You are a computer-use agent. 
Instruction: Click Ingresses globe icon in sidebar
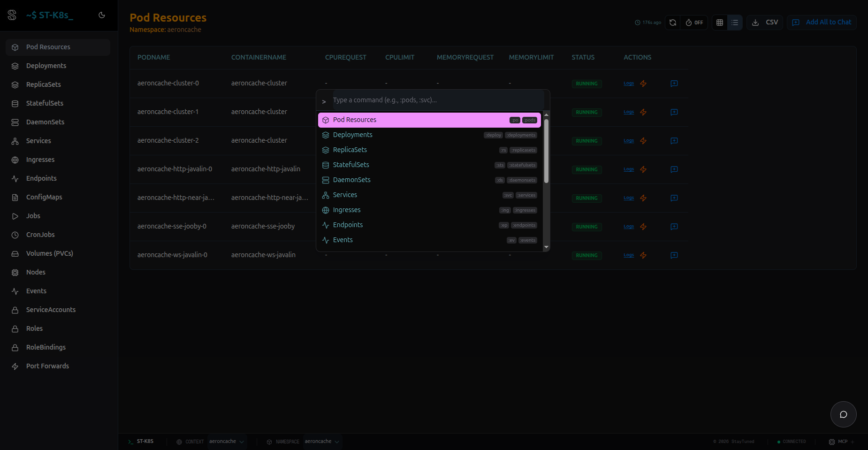[x=15, y=160]
